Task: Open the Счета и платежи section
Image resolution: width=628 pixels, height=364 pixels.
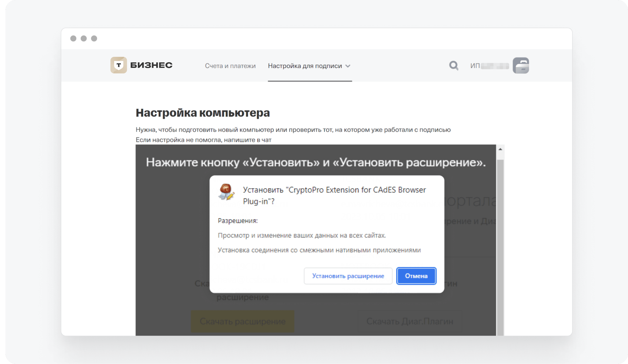Action: pos(230,66)
